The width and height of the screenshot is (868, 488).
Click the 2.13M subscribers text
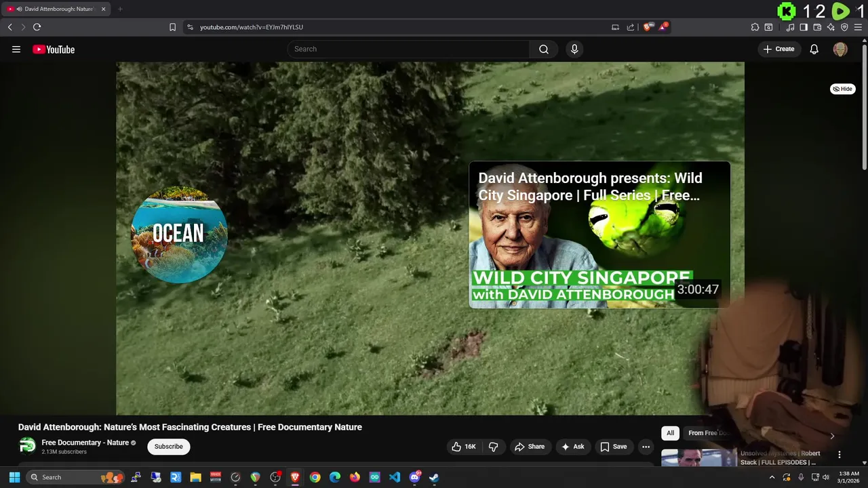[x=64, y=452]
